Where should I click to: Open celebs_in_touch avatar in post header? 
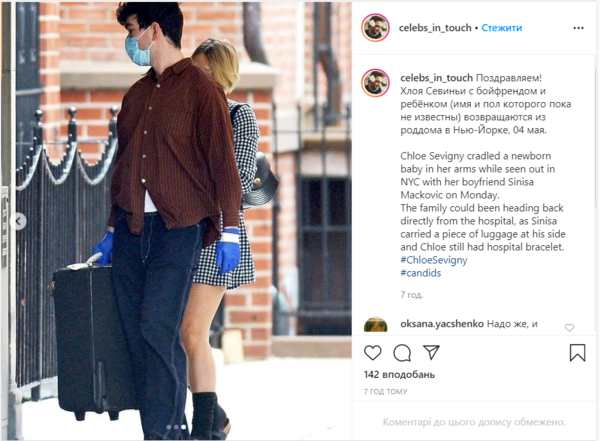[x=375, y=28]
